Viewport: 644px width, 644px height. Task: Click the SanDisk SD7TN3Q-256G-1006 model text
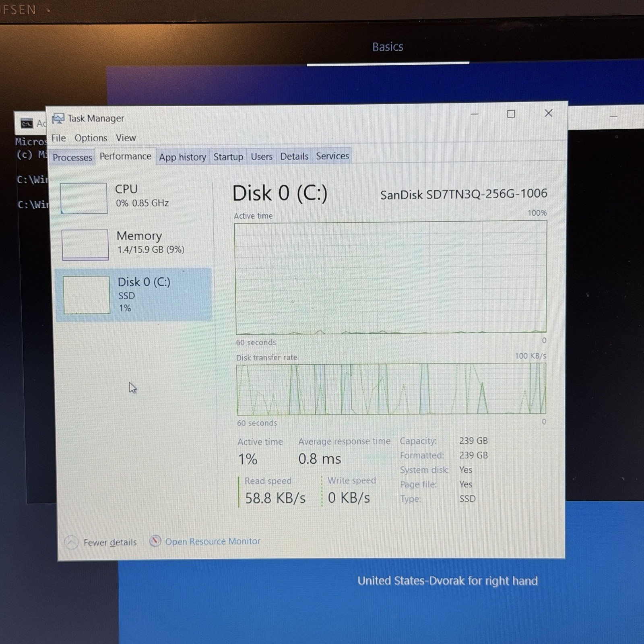tap(464, 194)
